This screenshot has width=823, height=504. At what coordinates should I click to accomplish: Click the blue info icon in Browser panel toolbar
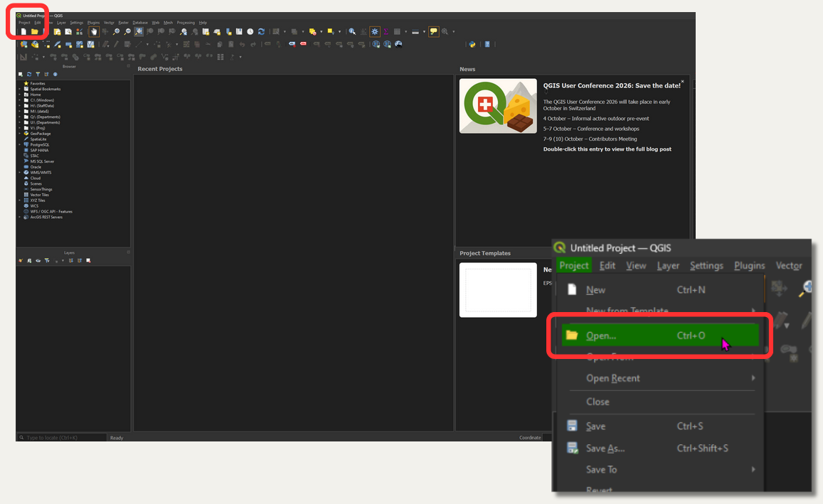coord(55,75)
